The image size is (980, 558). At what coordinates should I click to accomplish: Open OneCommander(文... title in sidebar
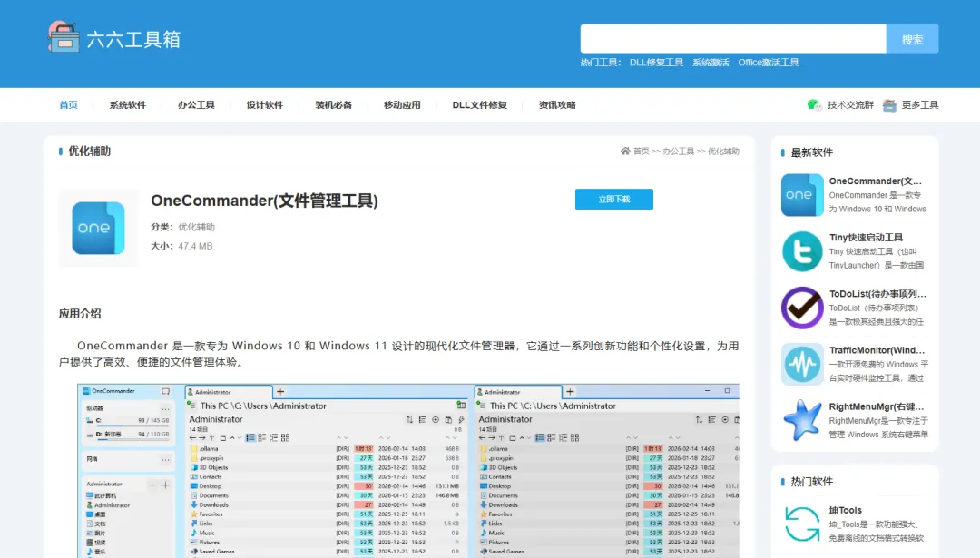click(875, 181)
